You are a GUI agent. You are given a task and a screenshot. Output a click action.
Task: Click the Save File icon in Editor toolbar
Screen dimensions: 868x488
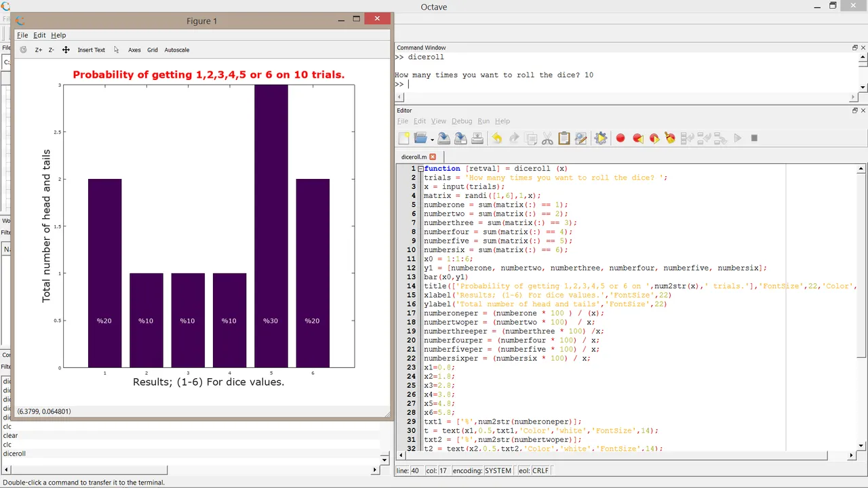click(443, 138)
